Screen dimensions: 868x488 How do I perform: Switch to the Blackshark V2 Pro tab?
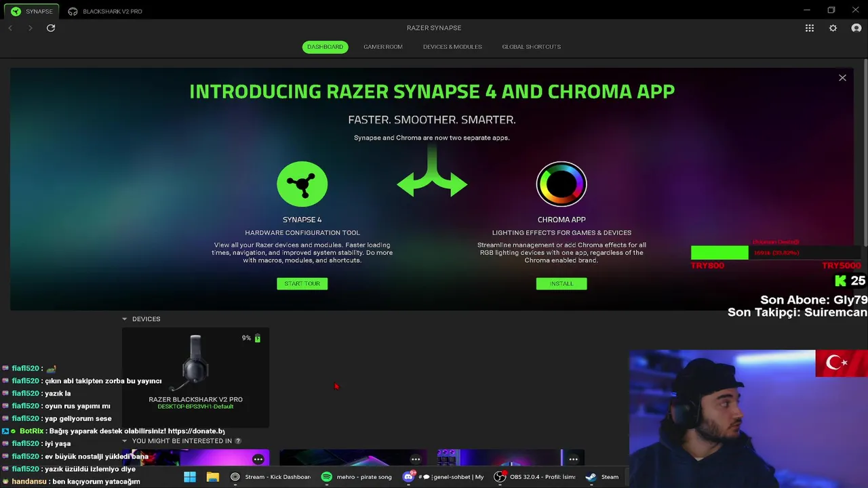click(x=106, y=12)
